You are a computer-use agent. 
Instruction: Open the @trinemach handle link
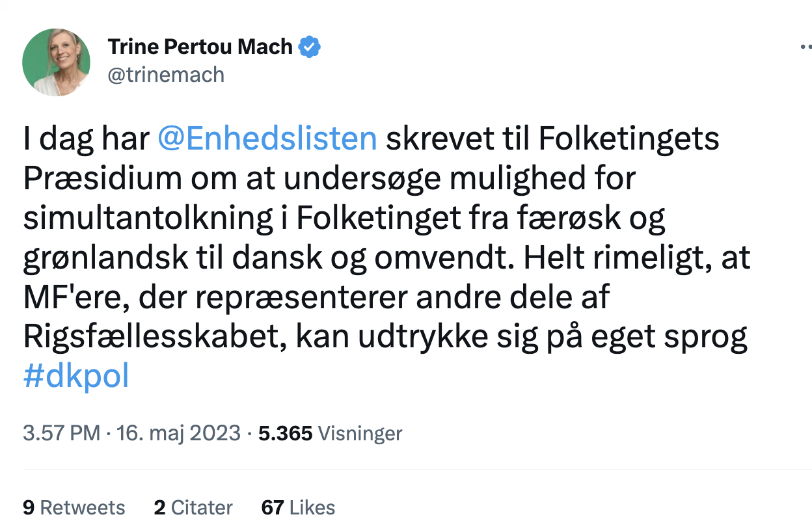coord(166,75)
